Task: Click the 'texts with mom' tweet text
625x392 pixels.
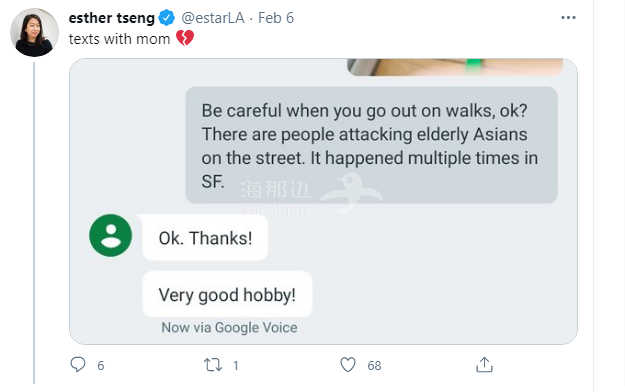Action: click(119, 39)
